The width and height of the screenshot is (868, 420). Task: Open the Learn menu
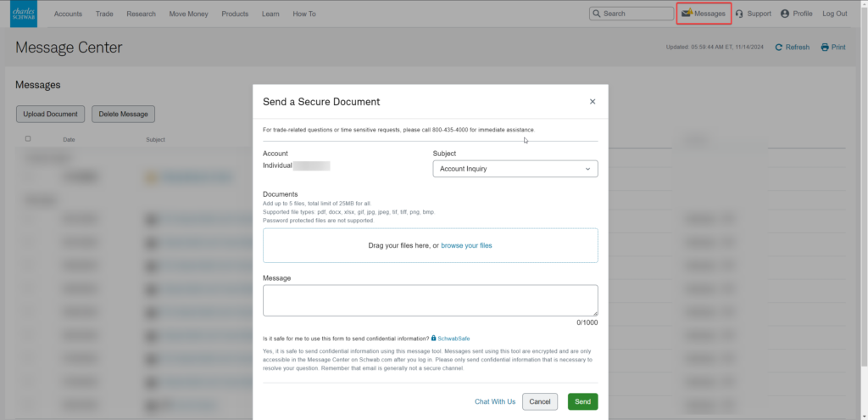tap(270, 14)
